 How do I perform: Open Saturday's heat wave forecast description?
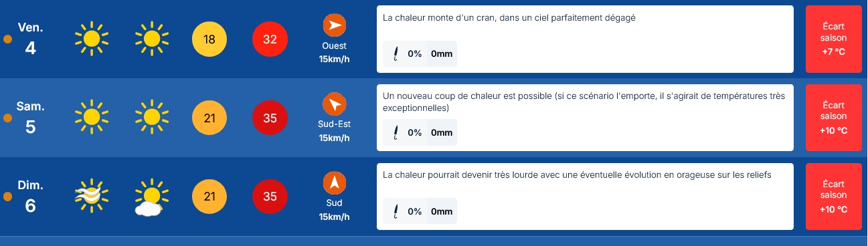pyautogui.click(x=584, y=102)
